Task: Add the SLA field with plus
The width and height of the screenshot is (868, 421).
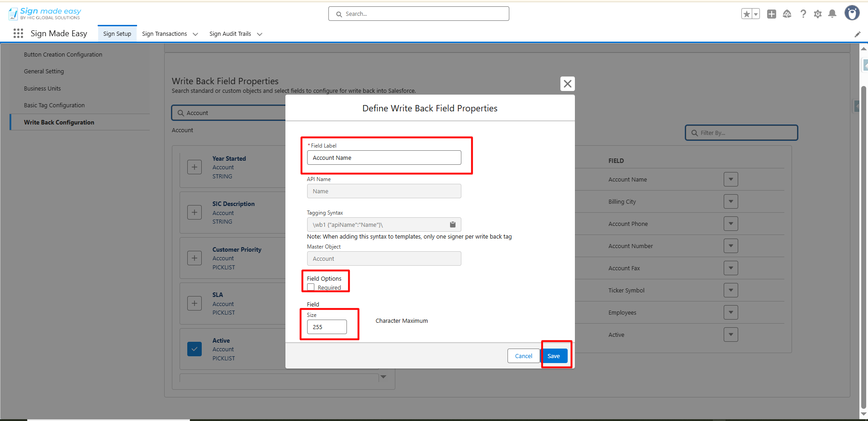Action: coord(194,303)
